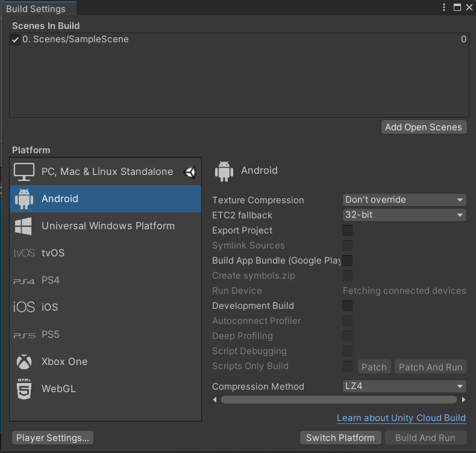This screenshot has width=476, height=453.
Task: Click the Texture Compression label
Action: (258, 200)
